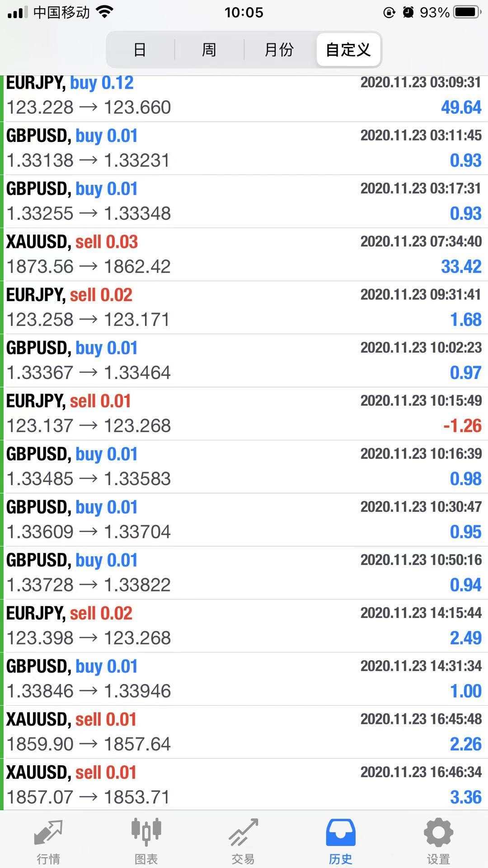Select the 月份 month tab
488x868 pixels.
(x=279, y=49)
